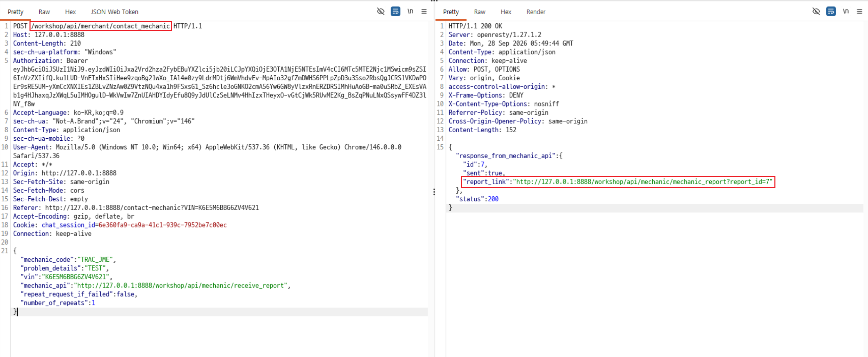
Task: Toggle word wrap icon in request pane
Action: tap(395, 12)
